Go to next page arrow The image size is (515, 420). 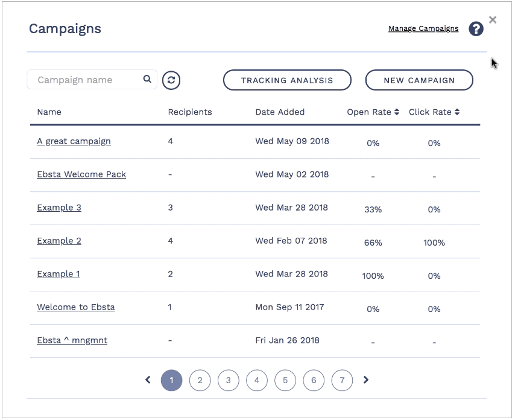pyautogui.click(x=365, y=380)
